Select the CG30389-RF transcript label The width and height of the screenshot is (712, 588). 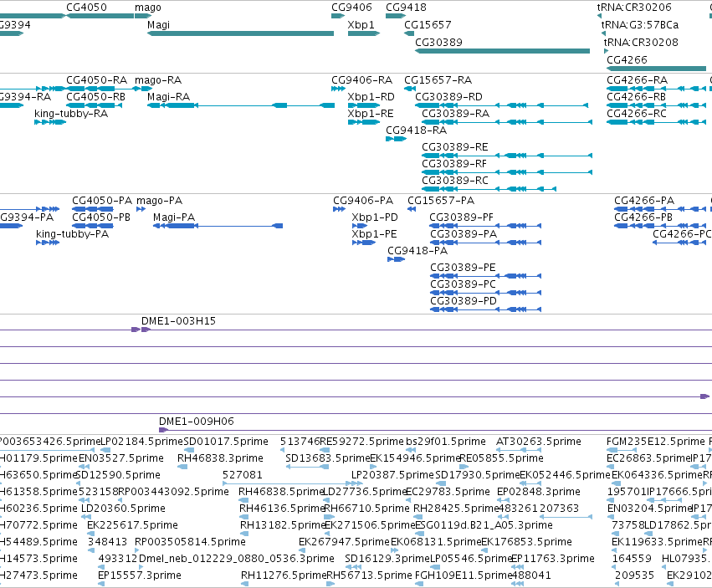coord(454,164)
